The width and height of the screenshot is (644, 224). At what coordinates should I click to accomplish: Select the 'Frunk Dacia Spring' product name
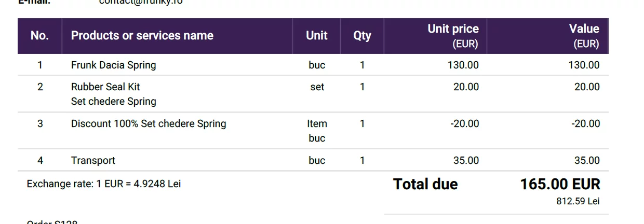[x=113, y=65]
